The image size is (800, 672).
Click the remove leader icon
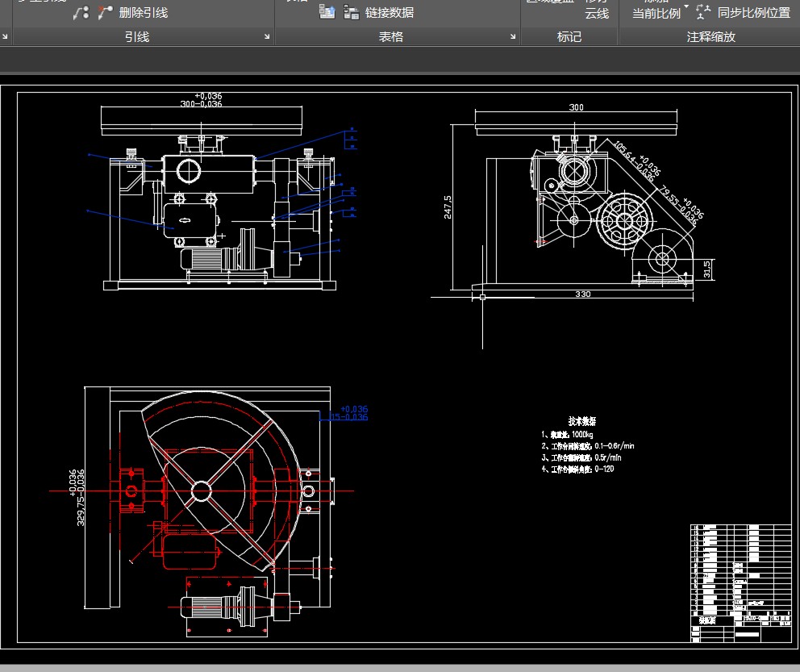click(105, 12)
